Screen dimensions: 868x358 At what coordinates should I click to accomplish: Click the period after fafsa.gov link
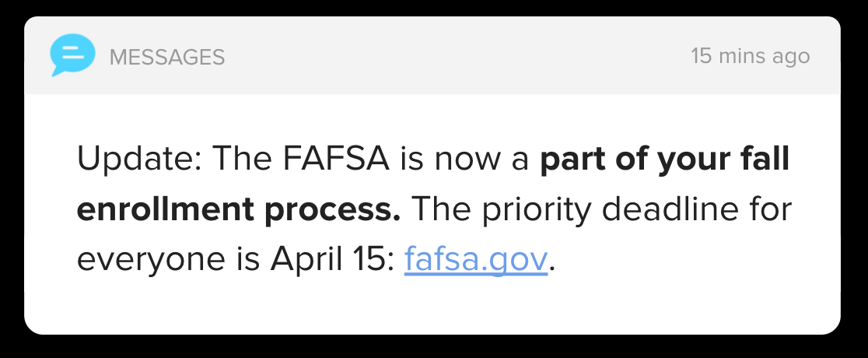(x=552, y=270)
